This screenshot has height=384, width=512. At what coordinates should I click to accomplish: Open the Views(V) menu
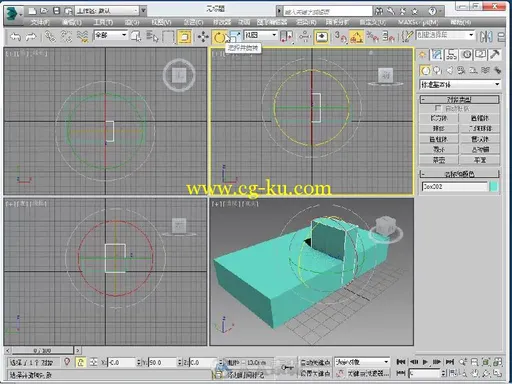[x=161, y=22]
